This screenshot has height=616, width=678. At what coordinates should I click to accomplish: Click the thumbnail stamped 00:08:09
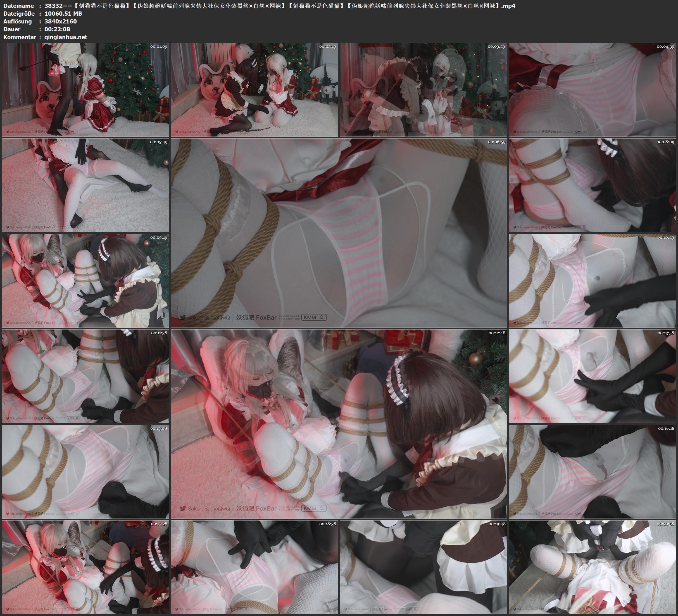click(593, 185)
